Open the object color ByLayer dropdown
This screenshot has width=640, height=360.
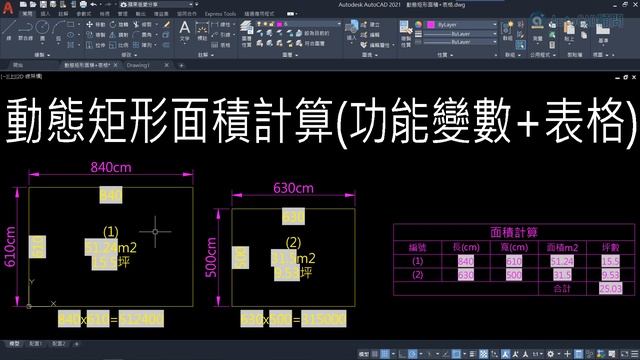(462, 25)
